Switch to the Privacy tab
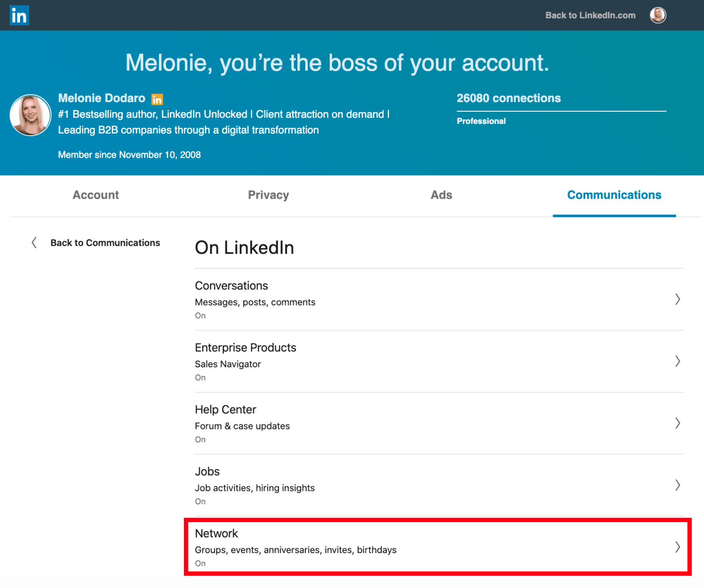704x588 pixels. coord(268,195)
